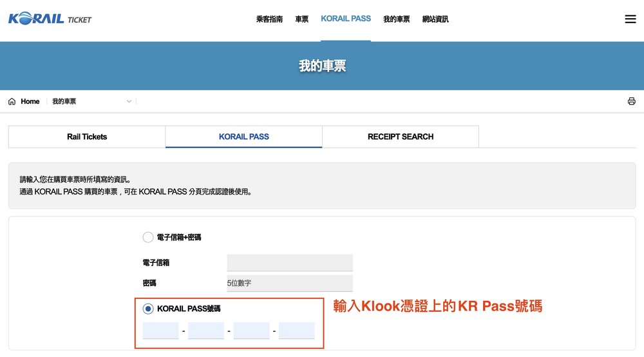Open 車票 menu in top navigation
Image resolution: width=644 pixels, height=357 pixels.
click(301, 19)
